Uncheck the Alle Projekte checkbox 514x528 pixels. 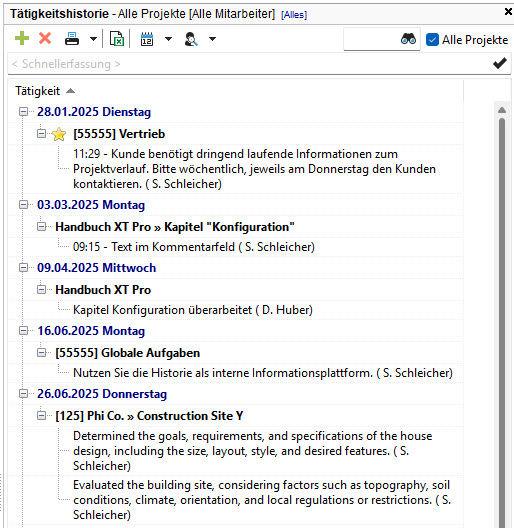pyautogui.click(x=432, y=39)
